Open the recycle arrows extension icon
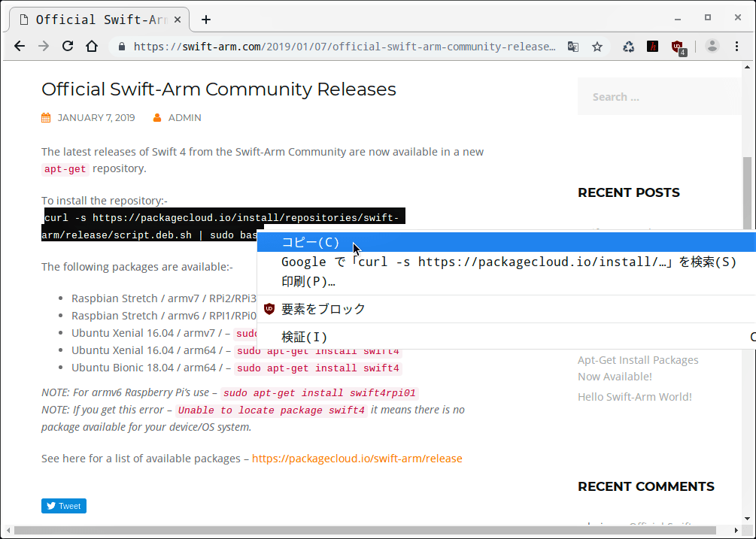The height and width of the screenshot is (539, 756). [628, 47]
